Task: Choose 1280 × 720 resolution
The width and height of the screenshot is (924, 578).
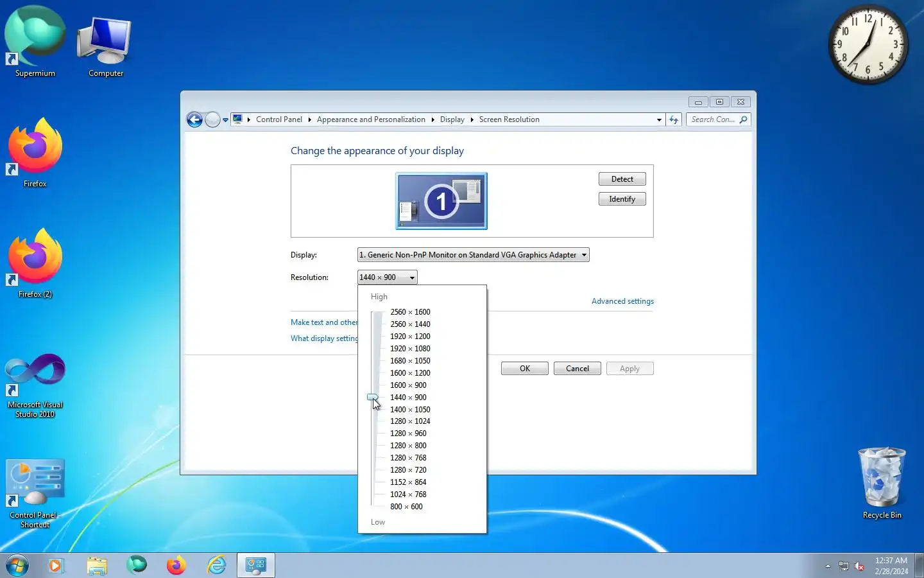Action: (x=408, y=470)
